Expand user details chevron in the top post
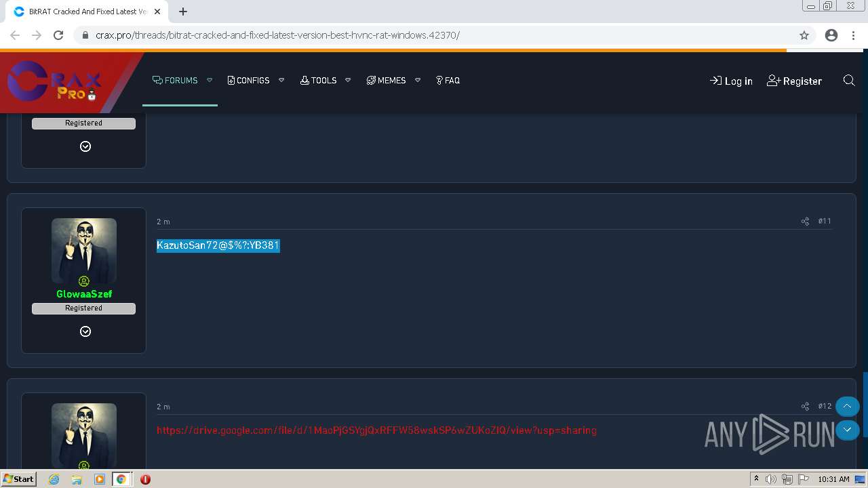 tap(85, 146)
